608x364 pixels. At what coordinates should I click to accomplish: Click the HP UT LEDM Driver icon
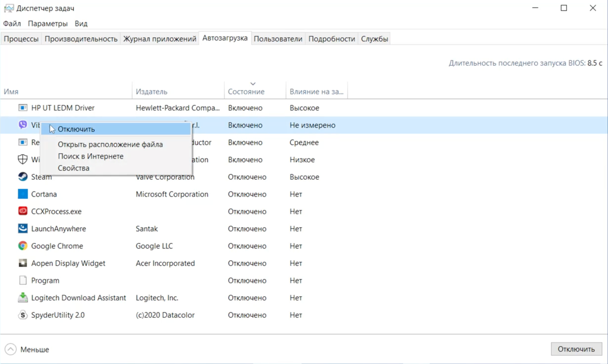(23, 108)
